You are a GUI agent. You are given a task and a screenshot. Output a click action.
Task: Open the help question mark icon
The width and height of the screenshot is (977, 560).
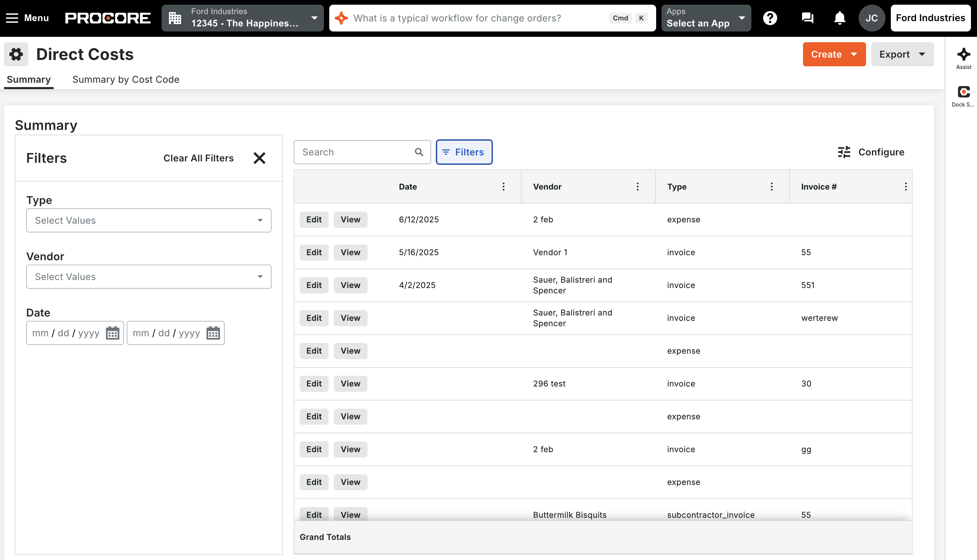[770, 18]
